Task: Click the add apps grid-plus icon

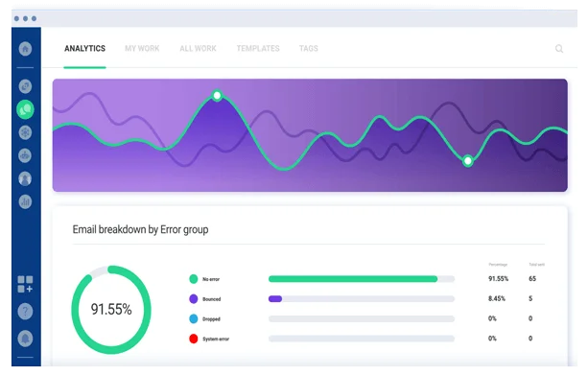Action: pyautogui.click(x=25, y=284)
